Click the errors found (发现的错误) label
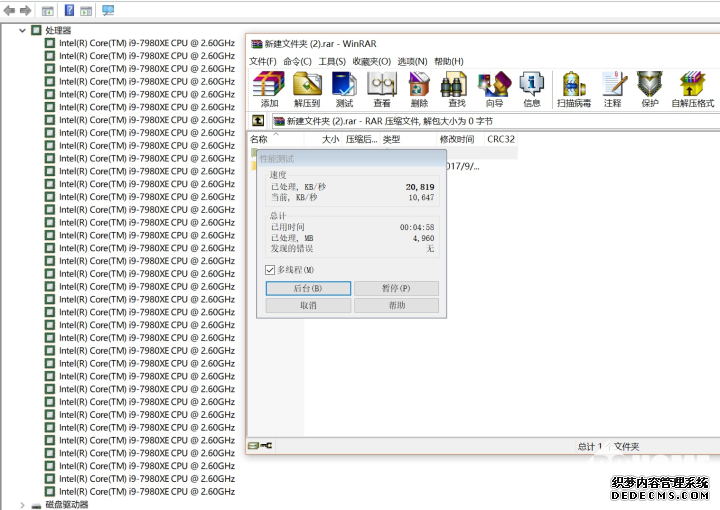This screenshot has width=720, height=510. 292,249
